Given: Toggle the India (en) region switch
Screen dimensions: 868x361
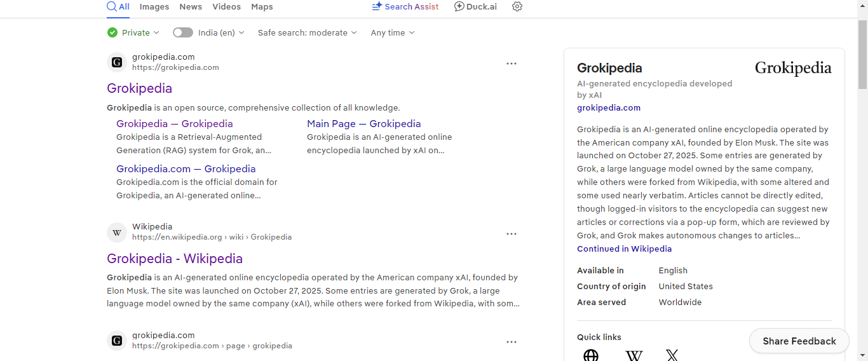Looking at the screenshot, I should [183, 32].
